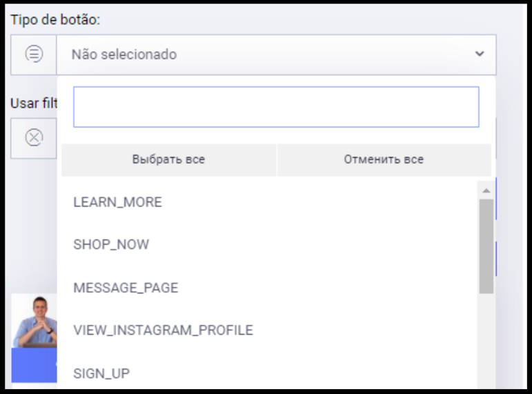Open the Não selecionado dropdown
The width and height of the screenshot is (532, 394).
click(x=276, y=55)
